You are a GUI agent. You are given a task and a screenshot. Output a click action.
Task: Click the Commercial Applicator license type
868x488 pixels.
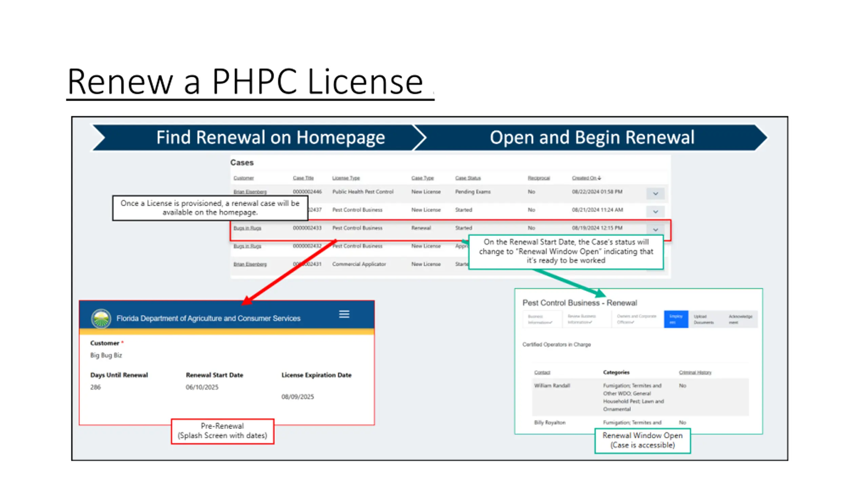pyautogui.click(x=359, y=264)
